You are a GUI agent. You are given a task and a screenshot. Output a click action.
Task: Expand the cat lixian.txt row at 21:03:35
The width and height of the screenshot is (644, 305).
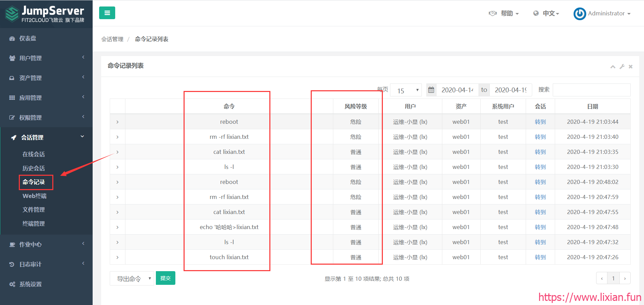118,152
